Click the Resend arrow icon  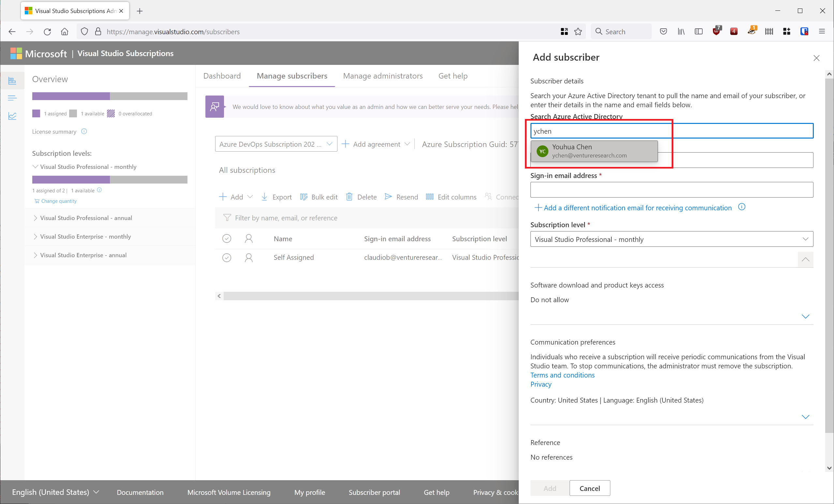pos(388,197)
